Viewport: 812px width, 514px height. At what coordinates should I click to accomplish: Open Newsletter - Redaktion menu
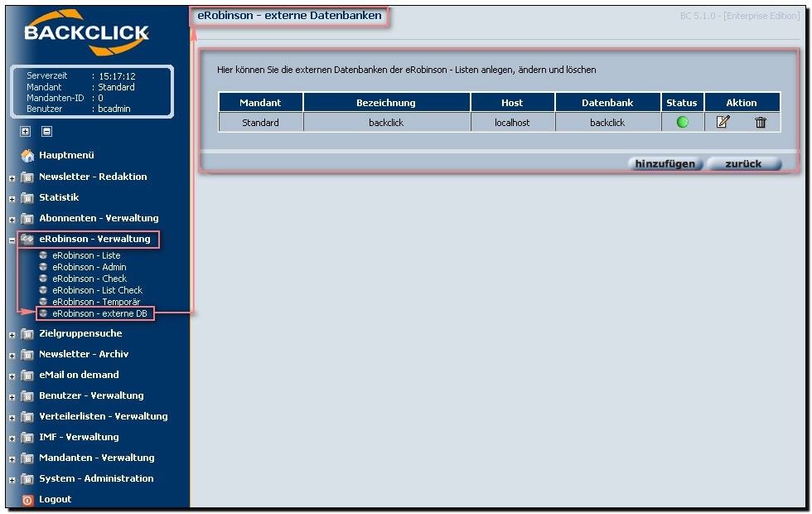point(93,177)
